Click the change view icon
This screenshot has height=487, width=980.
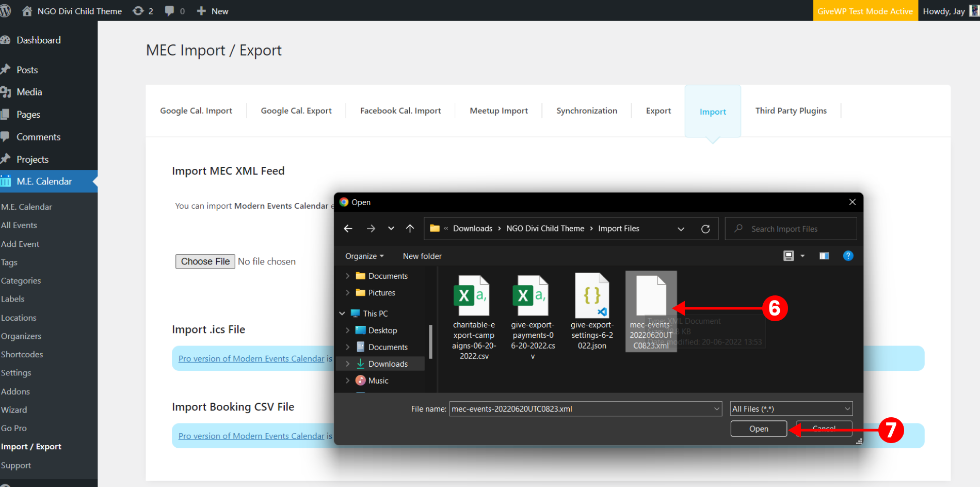pyautogui.click(x=789, y=256)
